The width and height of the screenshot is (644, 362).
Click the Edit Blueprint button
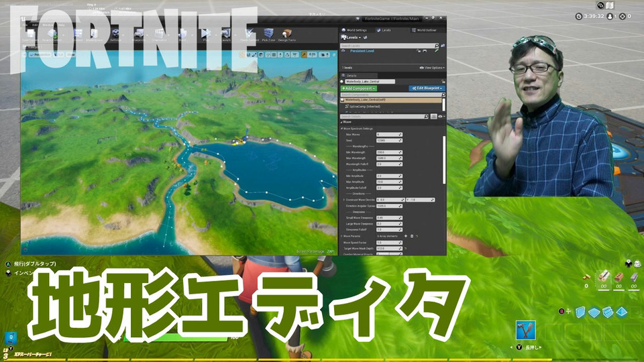click(x=427, y=88)
